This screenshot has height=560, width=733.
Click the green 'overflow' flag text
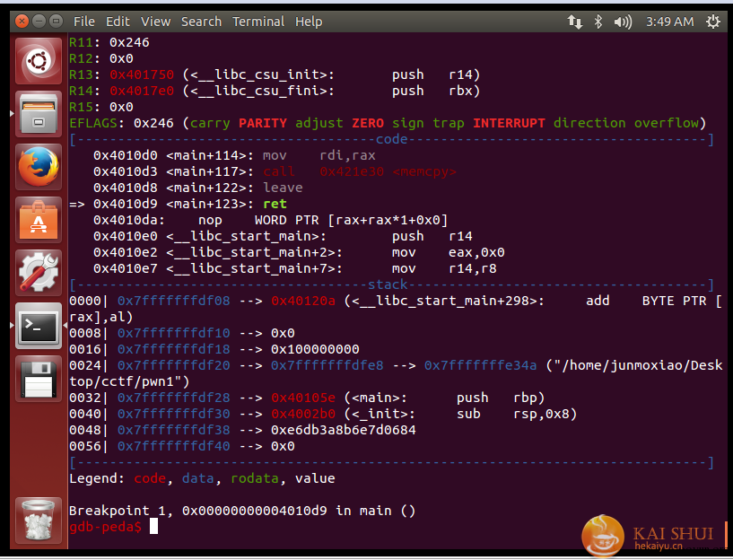point(666,123)
